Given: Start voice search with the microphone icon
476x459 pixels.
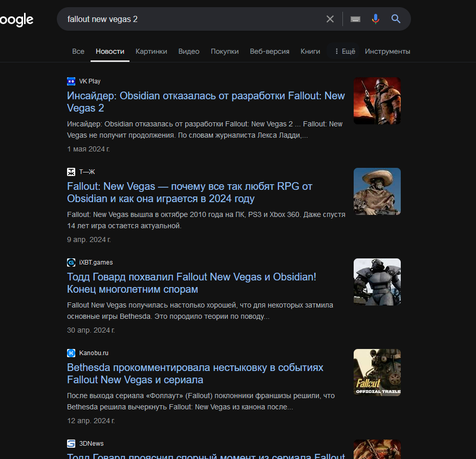Looking at the screenshot, I should 376,19.
